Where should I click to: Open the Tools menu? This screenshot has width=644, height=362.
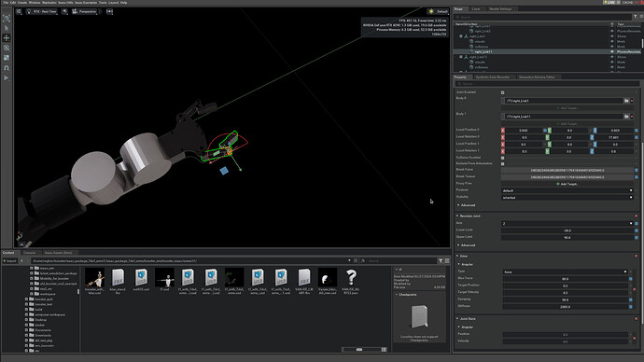click(103, 3)
